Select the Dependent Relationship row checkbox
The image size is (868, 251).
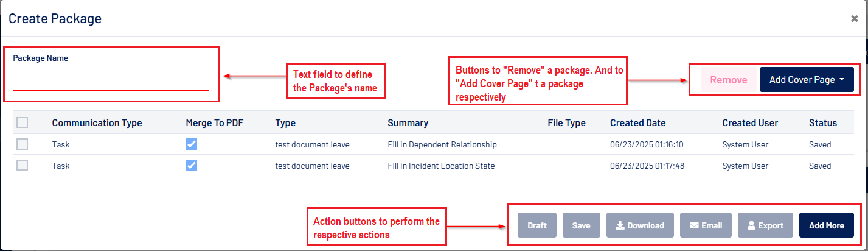[x=23, y=145]
